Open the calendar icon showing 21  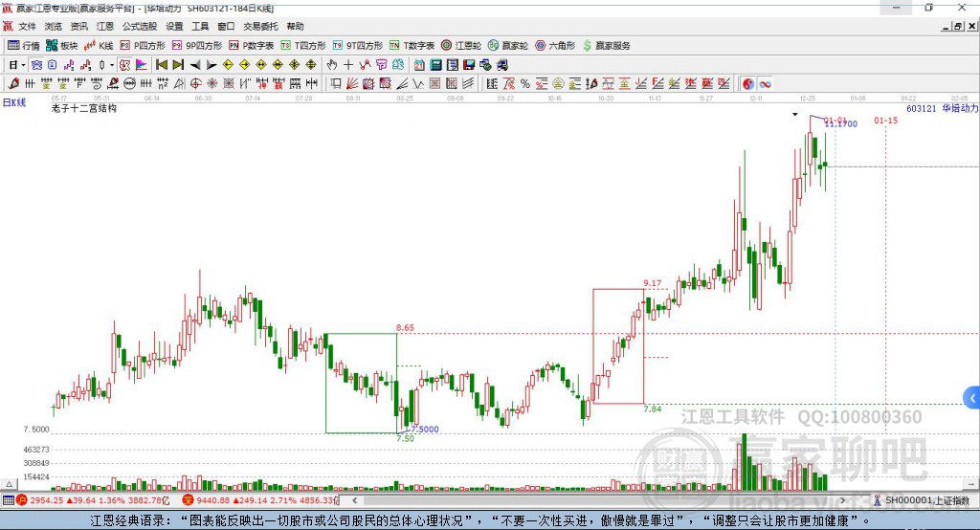point(419,65)
